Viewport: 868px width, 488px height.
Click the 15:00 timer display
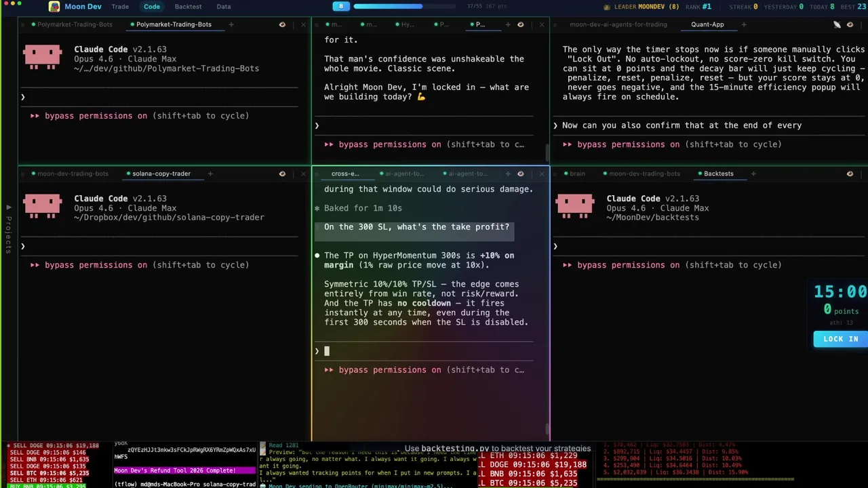tap(841, 291)
